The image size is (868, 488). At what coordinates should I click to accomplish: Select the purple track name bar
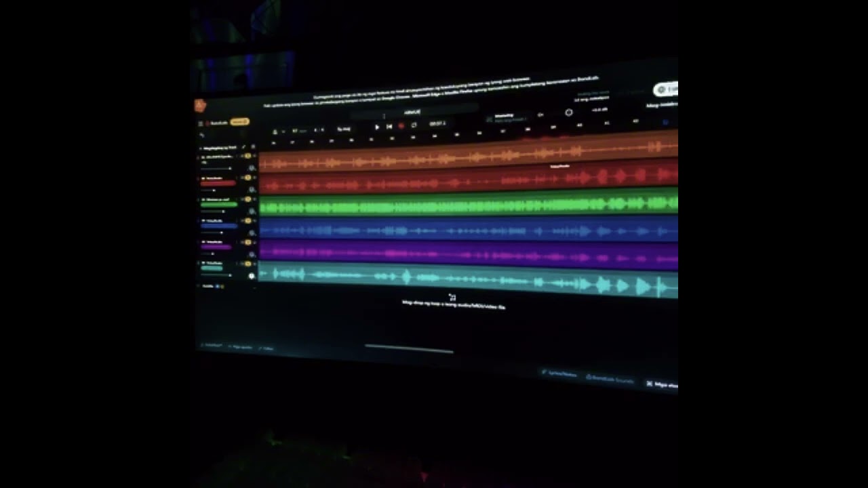pos(216,247)
